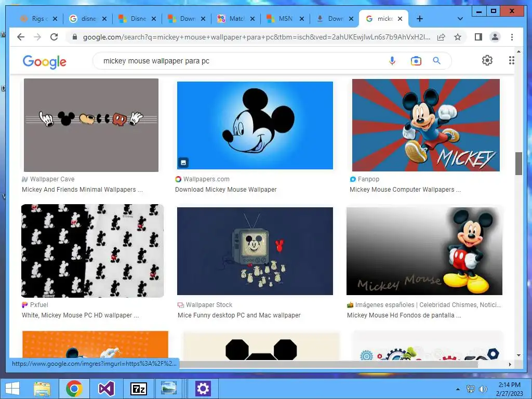532x399 pixels.
Task: Visit the Wallpaper Stock source link
Action: coord(205,304)
